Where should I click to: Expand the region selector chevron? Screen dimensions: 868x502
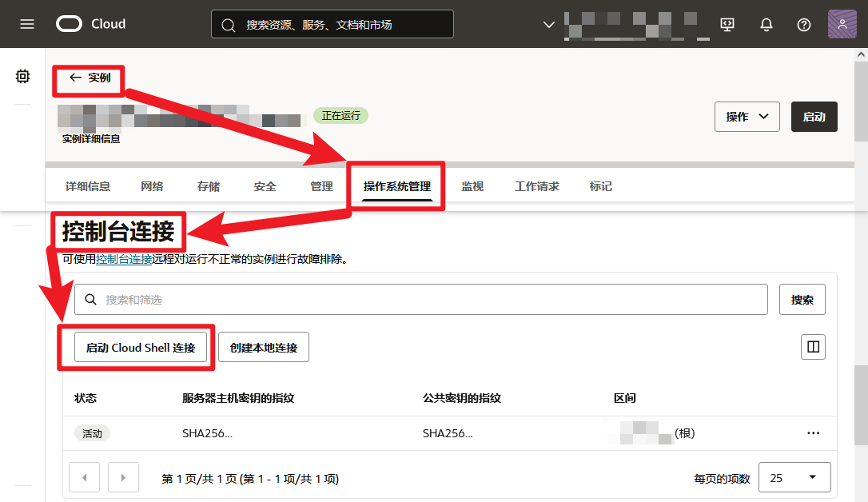548,24
